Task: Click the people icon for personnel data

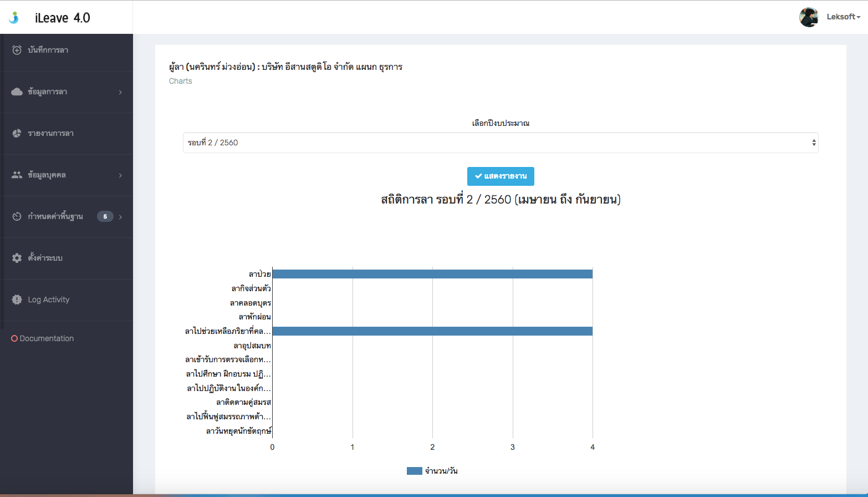Action: (x=17, y=175)
